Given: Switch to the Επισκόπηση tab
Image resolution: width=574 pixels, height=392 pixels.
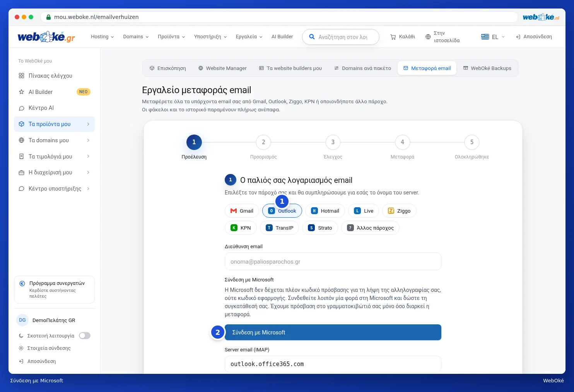Looking at the screenshot, I should point(168,68).
